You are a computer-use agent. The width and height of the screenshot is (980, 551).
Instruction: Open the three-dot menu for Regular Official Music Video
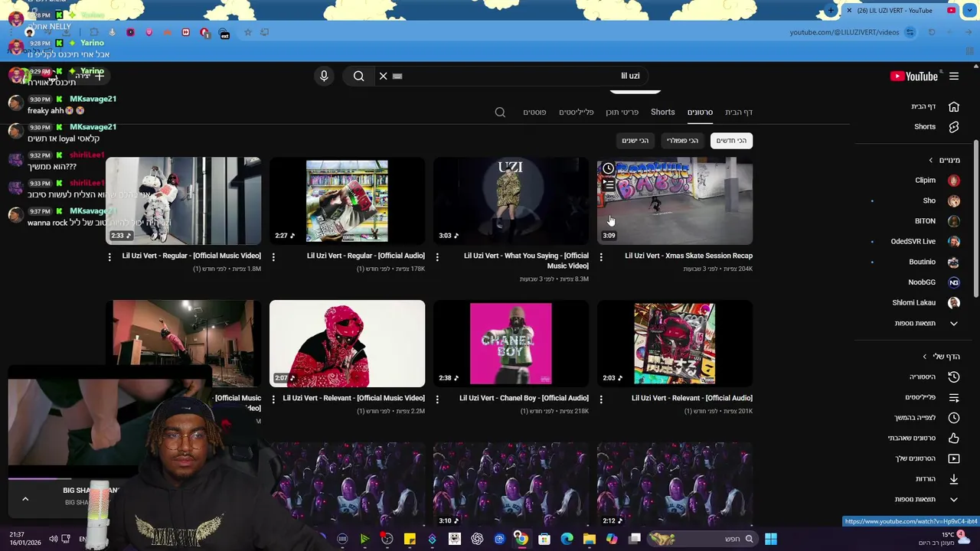pyautogui.click(x=109, y=257)
